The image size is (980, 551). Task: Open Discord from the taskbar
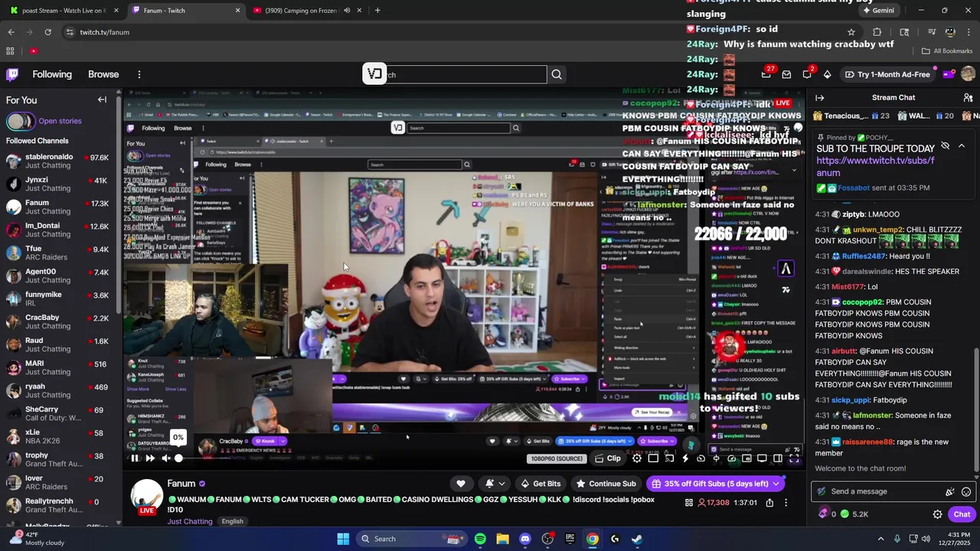524,539
